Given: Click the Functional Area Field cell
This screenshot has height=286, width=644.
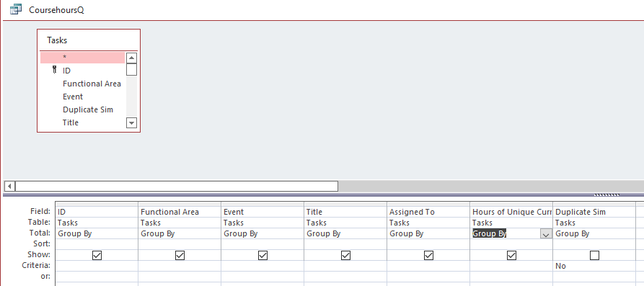Looking at the screenshot, I should tap(180, 212).
